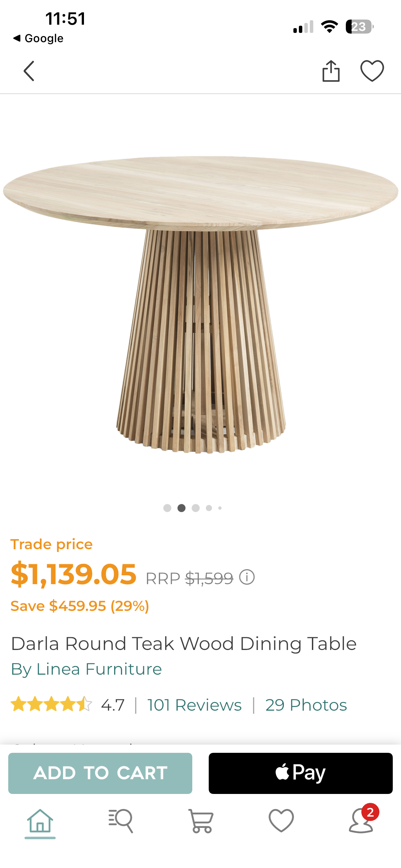Tap the back chevron arrow
This screenshot has height=868, width=401.
pos(29,71)
